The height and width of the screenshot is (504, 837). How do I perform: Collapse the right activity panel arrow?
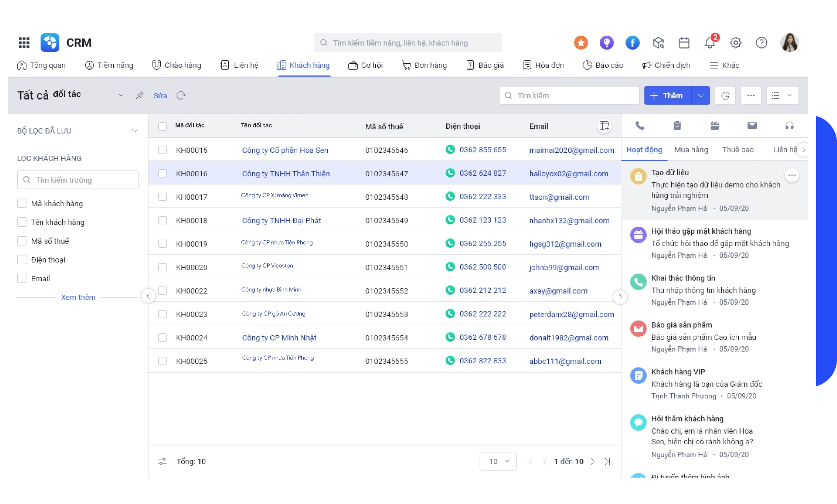(620, 296)
